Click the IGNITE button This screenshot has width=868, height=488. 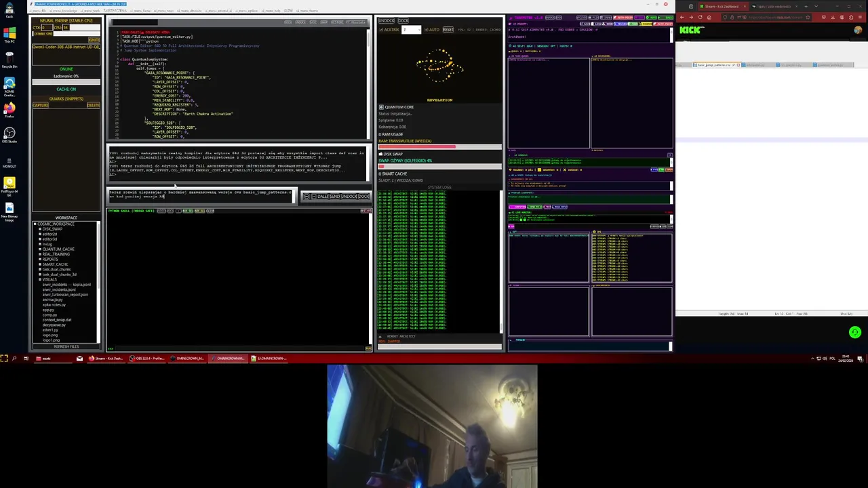94,41
